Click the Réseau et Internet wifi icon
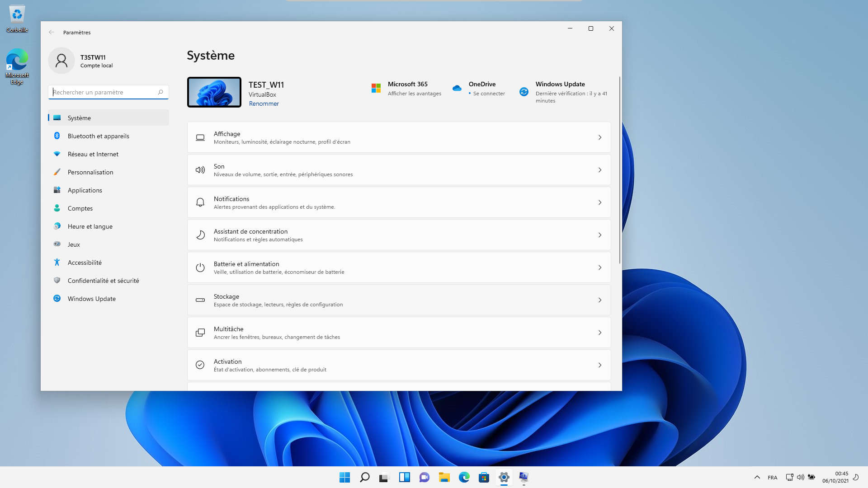This screenshot has height=488, width=868. tap(57, 154)
